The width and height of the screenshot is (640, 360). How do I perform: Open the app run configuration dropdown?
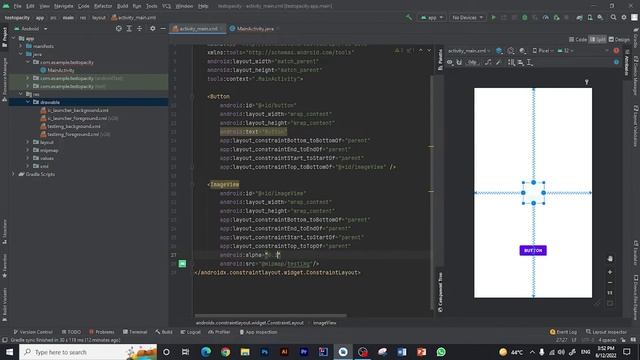(432, 18)
